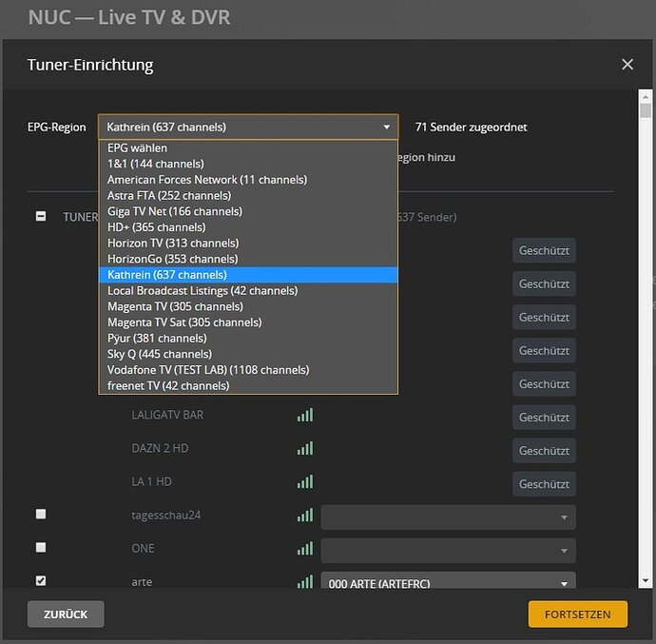656x644 pixels.
Task: Enable the ONE channel checkbox
Action: (x=41, y=547)
